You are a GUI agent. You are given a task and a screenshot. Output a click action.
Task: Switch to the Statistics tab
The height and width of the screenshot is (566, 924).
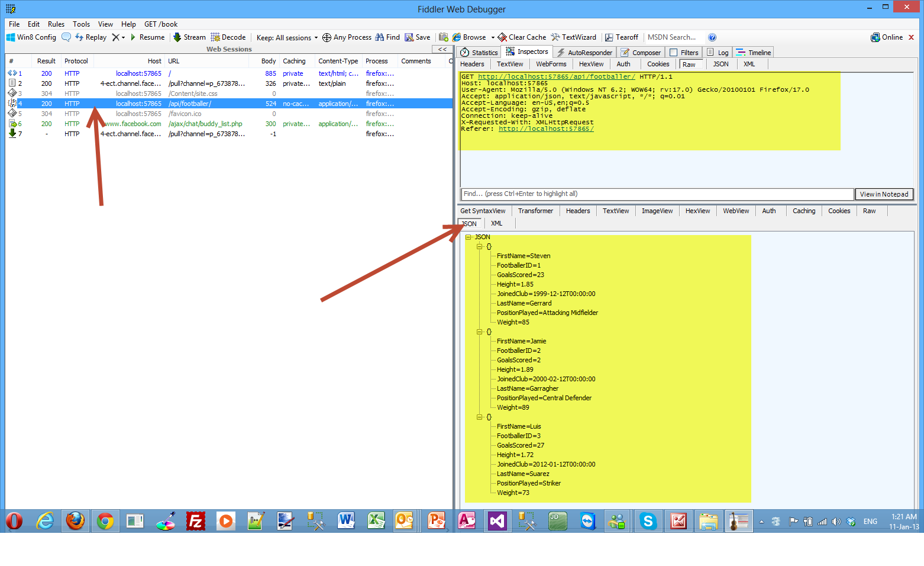[x=479, y=53]
